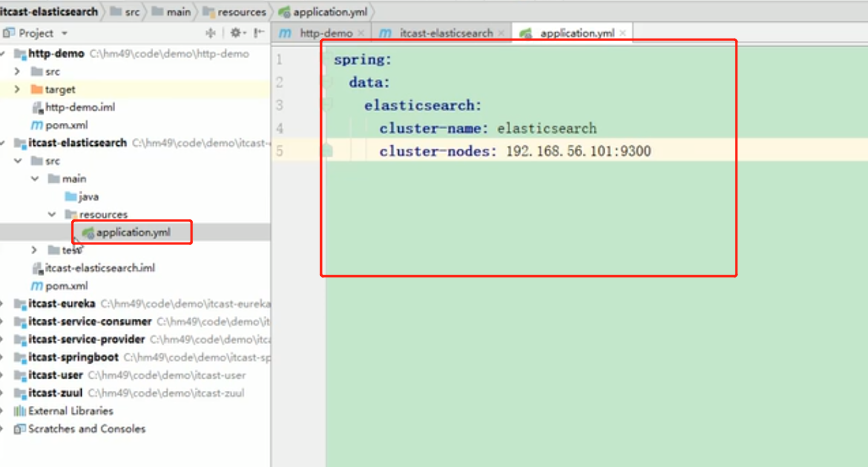This screenshot has height=467, width=868.
Task: Click the 'elasticsearch:' key on line 3
Action: click(x=422, y=105)
